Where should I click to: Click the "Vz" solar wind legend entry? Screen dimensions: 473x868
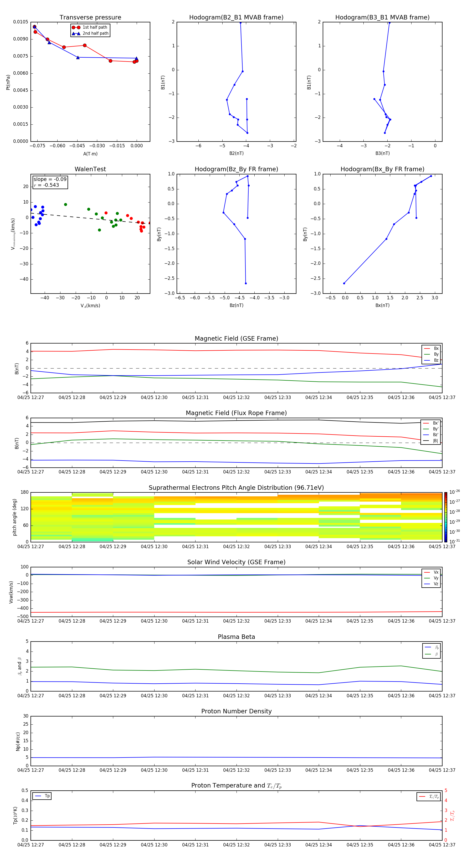click(x=431, y=584)
